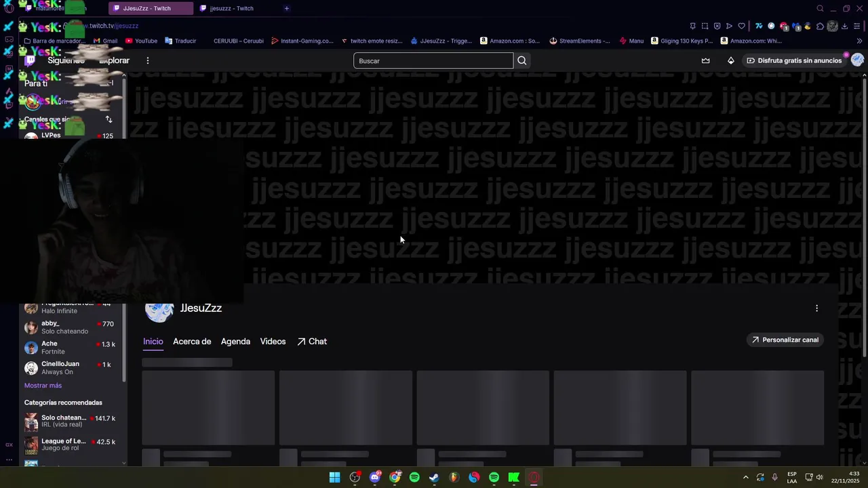Open League of Legends recommended category
868x488 pixels.
70,445
